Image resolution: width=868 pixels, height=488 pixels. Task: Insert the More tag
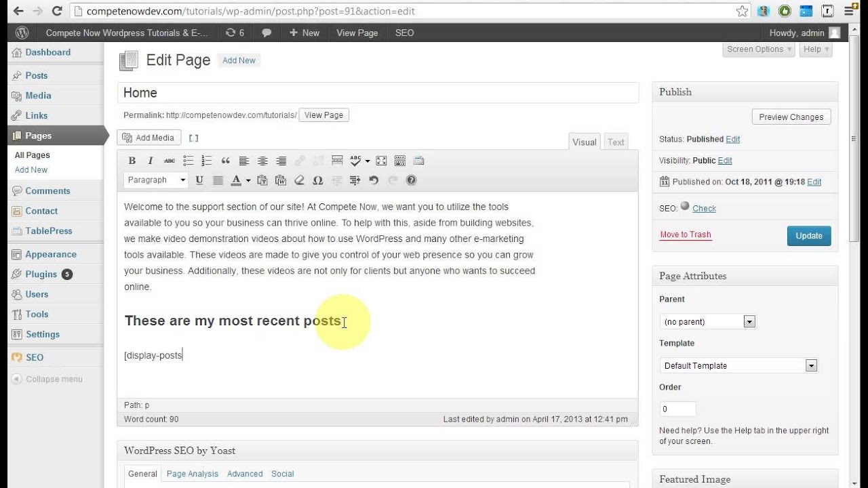coord(337,161)
